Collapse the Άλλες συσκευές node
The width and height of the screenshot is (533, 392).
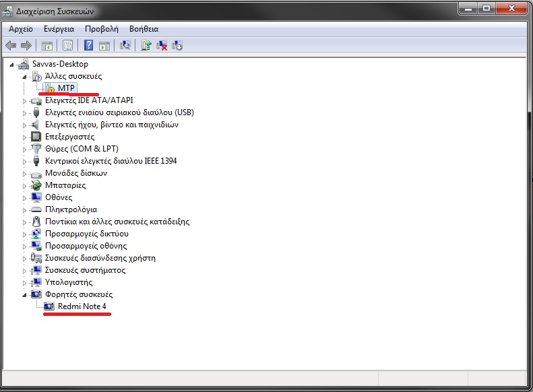click(24, 77)
